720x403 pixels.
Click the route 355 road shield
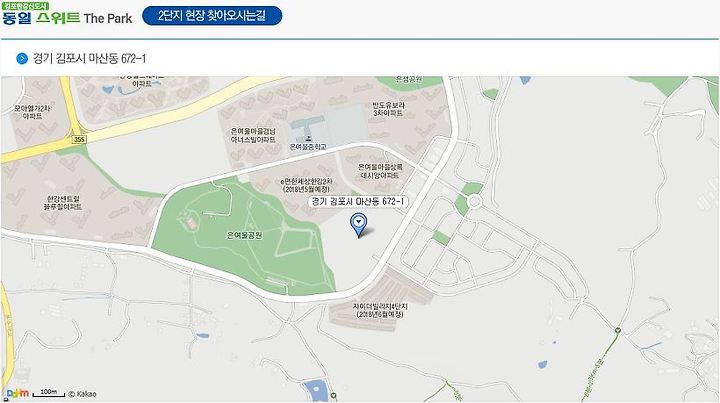pyautogui.click(x=79, y=139)
